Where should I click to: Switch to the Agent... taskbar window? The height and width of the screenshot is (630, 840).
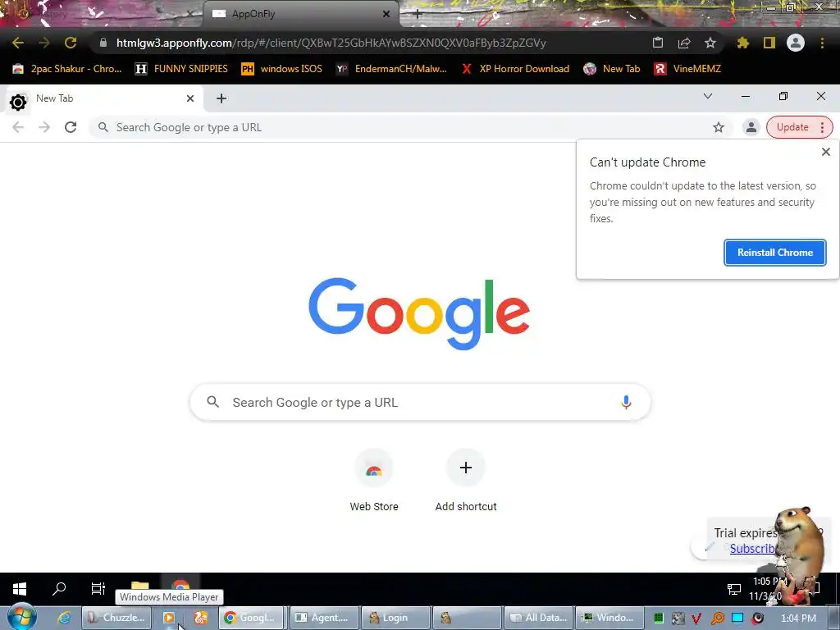coord(323,618)
